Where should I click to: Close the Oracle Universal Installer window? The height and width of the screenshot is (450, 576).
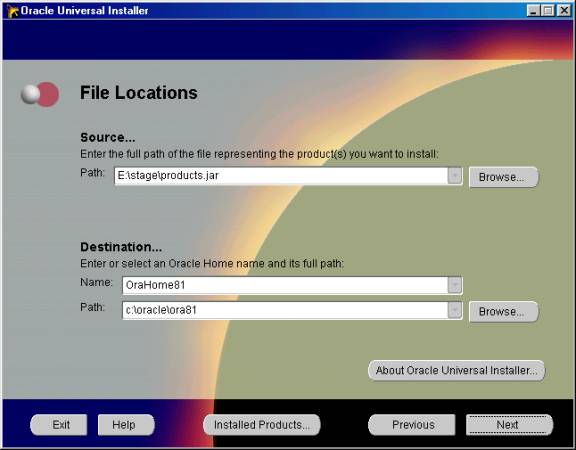click(564, 10)
